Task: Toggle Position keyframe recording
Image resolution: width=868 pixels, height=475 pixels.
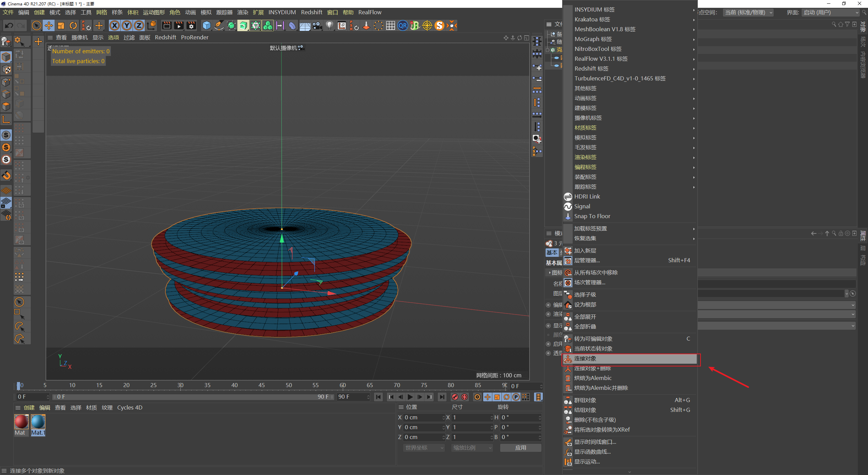Action: tap(488, 397)
